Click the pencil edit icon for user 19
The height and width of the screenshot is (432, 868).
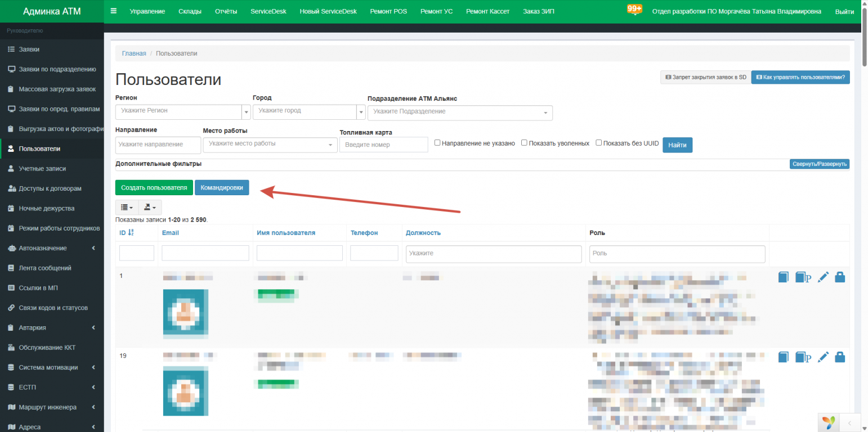click(x=823, y=357)
